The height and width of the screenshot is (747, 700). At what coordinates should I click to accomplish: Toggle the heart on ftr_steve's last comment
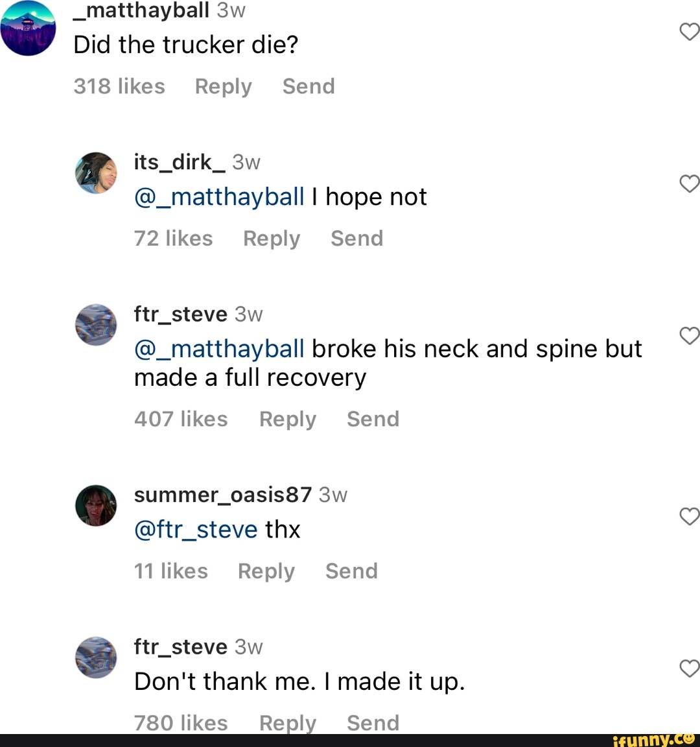[x=690, y=669]
